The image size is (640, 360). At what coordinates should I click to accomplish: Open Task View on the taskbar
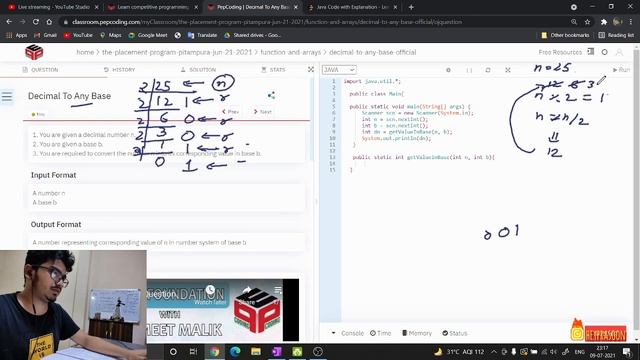[193, 351]
